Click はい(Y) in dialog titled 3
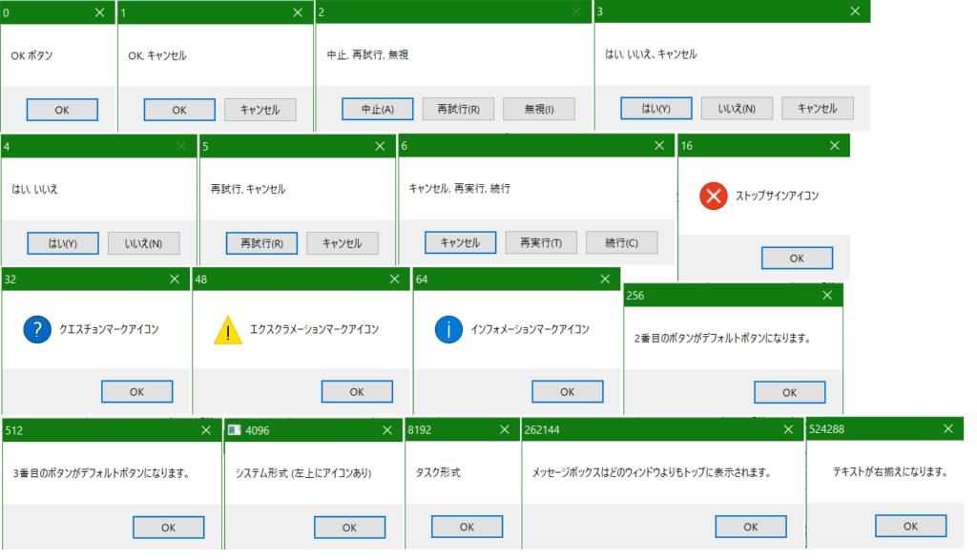This screenshot has width=977, height=560. [656, 109]
